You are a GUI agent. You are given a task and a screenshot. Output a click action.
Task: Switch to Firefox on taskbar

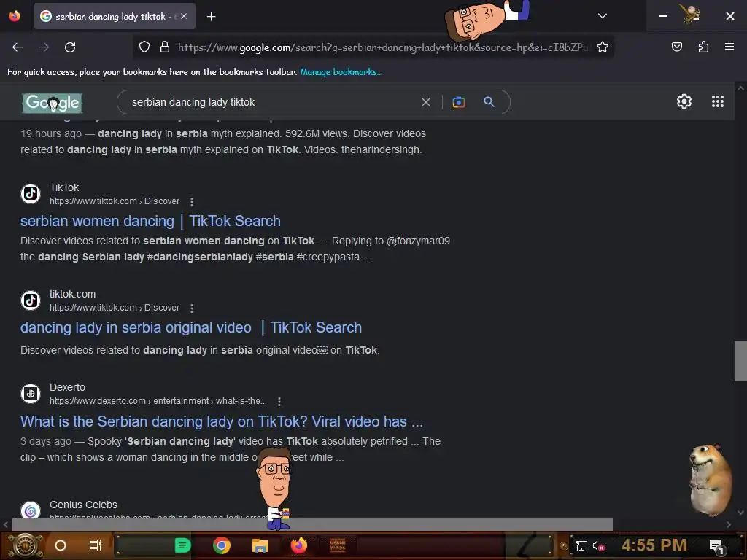298,545
